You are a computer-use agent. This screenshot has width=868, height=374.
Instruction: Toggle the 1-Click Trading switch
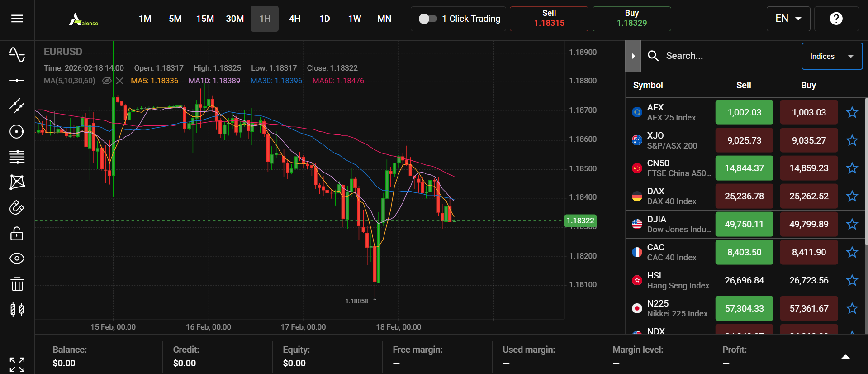click(427, 19)
